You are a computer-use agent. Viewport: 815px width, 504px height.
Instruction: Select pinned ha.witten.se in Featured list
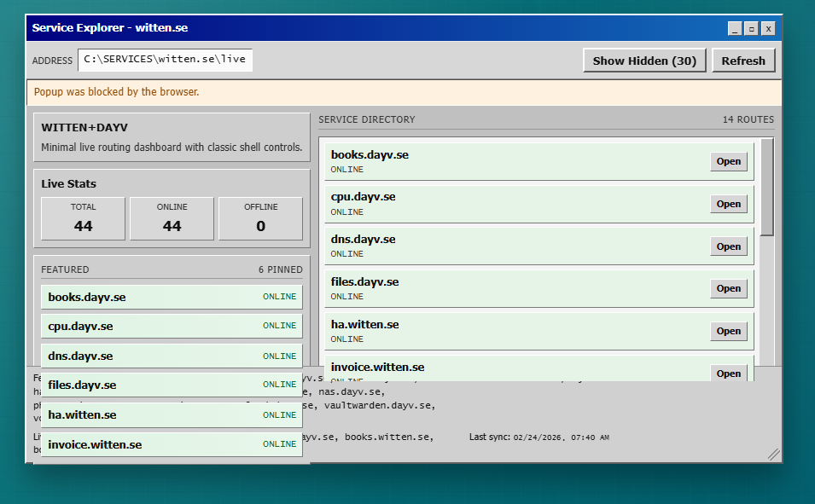pyautogui.click(x=172, y=414)
